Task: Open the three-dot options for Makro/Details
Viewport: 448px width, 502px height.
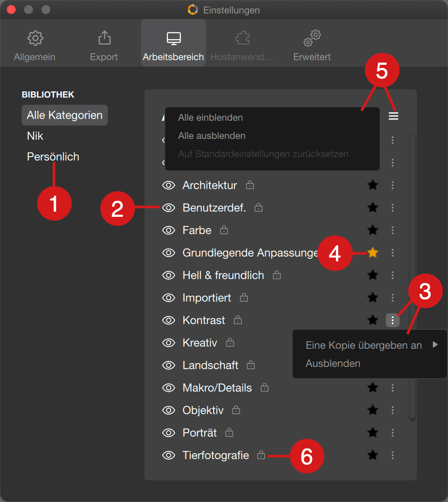Action: [x=393, y=388]
